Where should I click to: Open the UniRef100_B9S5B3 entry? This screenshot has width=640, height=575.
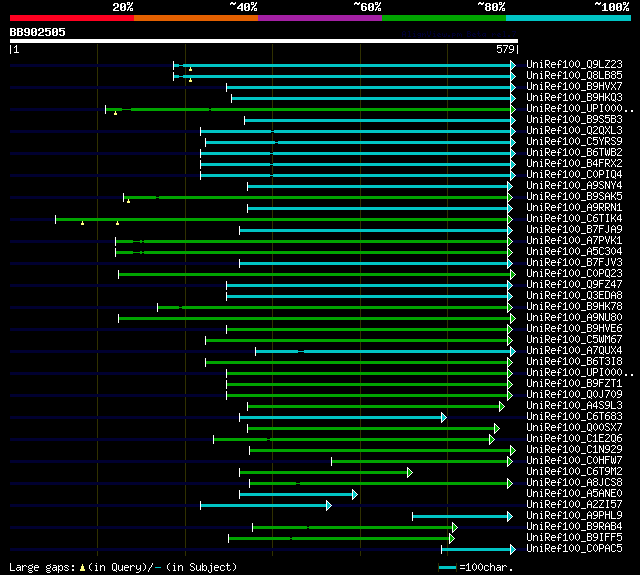(574, 120)
